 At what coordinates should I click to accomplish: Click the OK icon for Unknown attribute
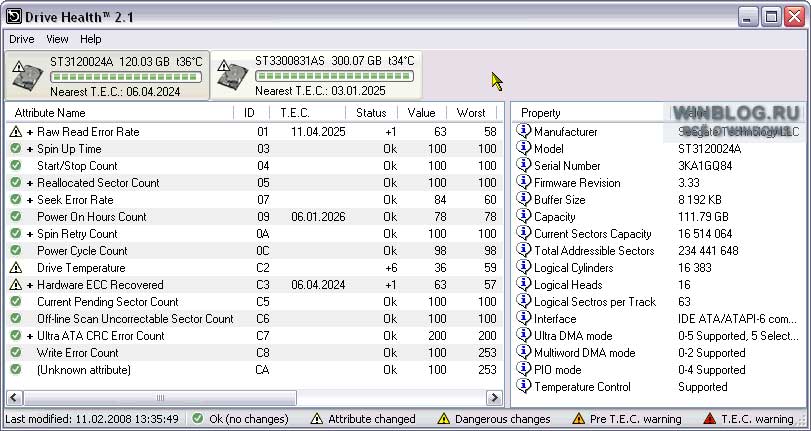click(16, 369)
